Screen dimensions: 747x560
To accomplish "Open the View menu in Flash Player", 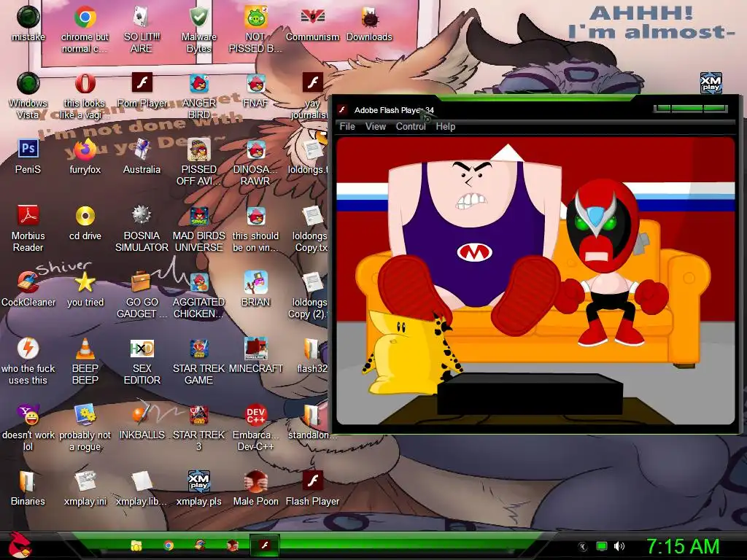I will click(376, 127).
